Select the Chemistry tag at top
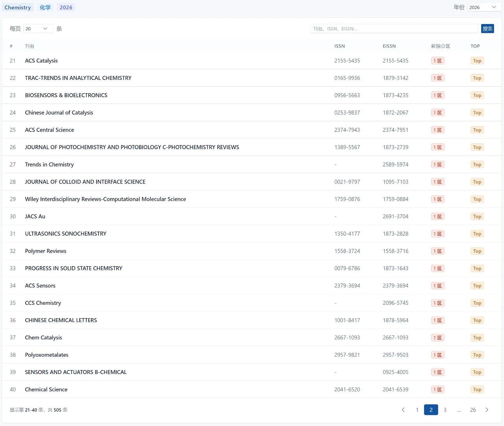 (18, 7)
